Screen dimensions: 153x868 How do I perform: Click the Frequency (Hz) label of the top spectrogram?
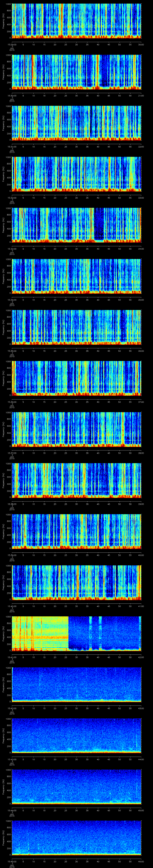[3, 21]
